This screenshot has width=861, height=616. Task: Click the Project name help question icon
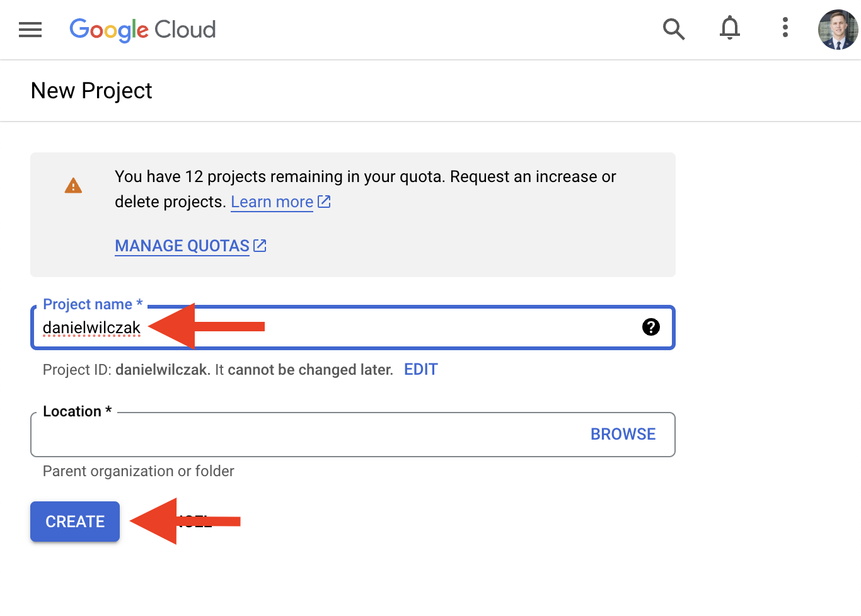[x=650, y=327]
